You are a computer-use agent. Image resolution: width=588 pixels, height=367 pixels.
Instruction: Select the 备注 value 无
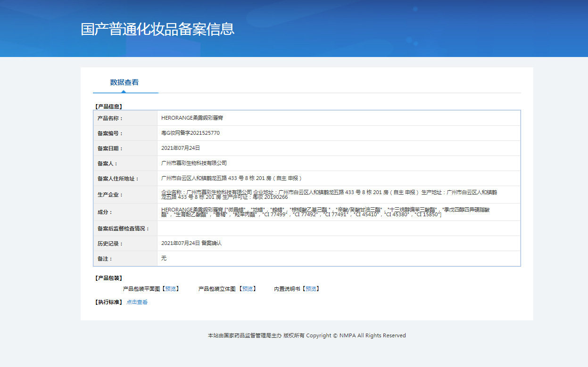(164, 258)
